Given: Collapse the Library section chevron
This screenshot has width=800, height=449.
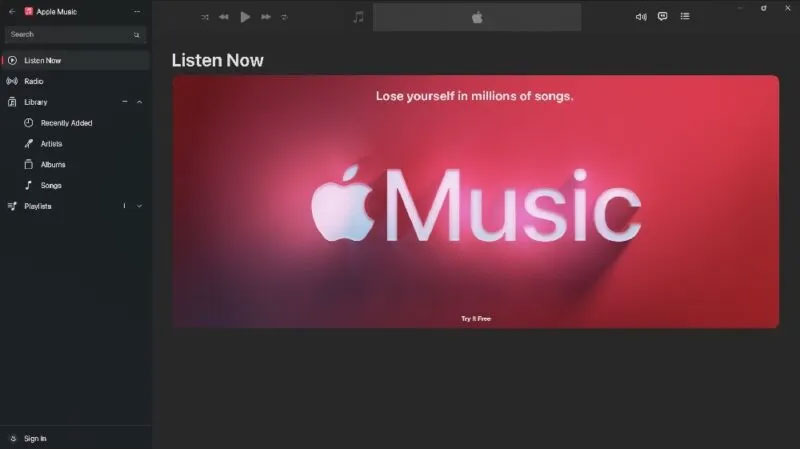Looking at the screenshot, I should [139, 102].
